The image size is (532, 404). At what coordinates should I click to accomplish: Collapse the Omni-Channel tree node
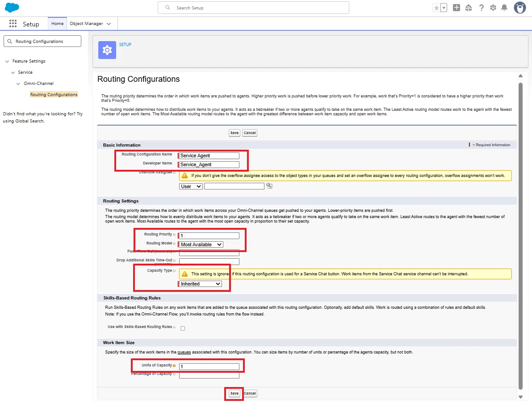point(18,84)
